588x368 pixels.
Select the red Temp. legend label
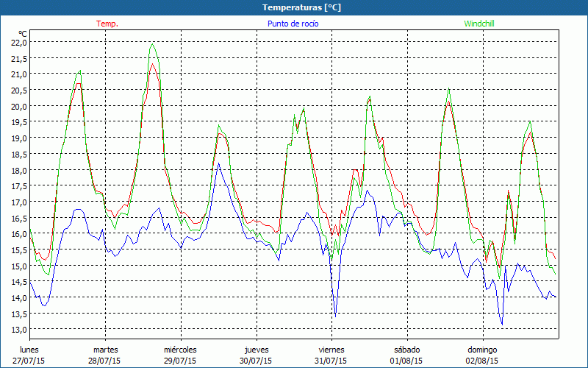pos(107,24)
